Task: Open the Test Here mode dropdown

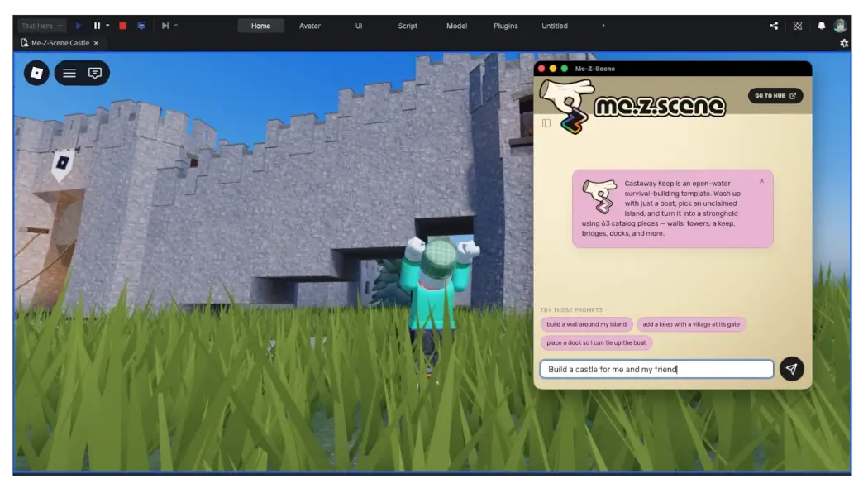Action: click(x=41, y=26)
